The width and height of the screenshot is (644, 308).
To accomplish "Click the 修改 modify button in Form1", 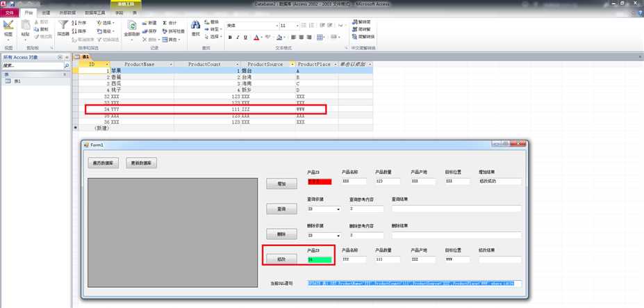I will click(x=281, y=259).
